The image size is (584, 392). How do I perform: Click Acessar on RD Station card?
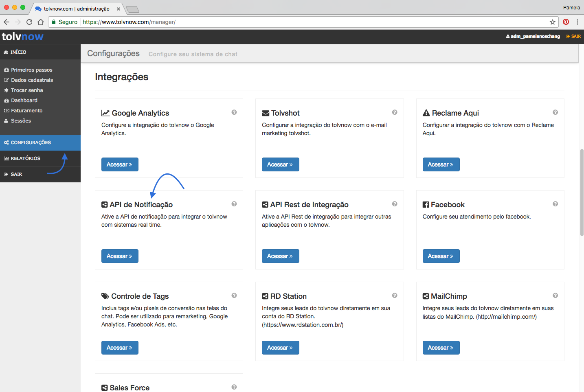point(280,348)
